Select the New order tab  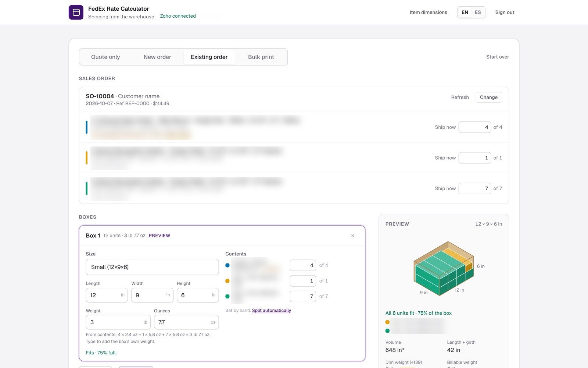[x=157, y=57]
